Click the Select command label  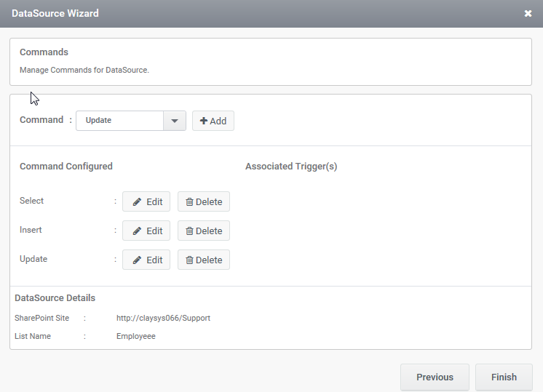point(31,201)
